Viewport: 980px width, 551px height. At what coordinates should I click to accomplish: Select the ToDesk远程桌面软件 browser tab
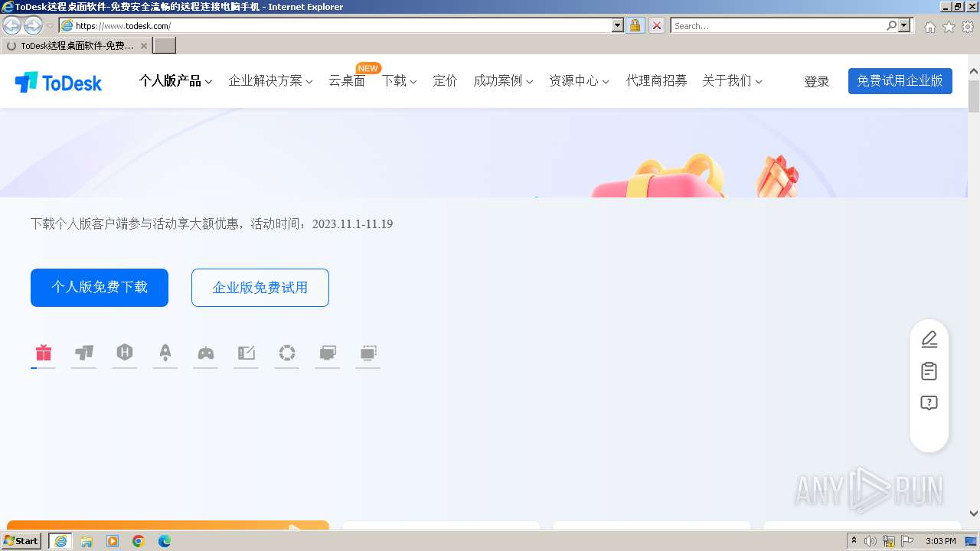pos(76,46)
